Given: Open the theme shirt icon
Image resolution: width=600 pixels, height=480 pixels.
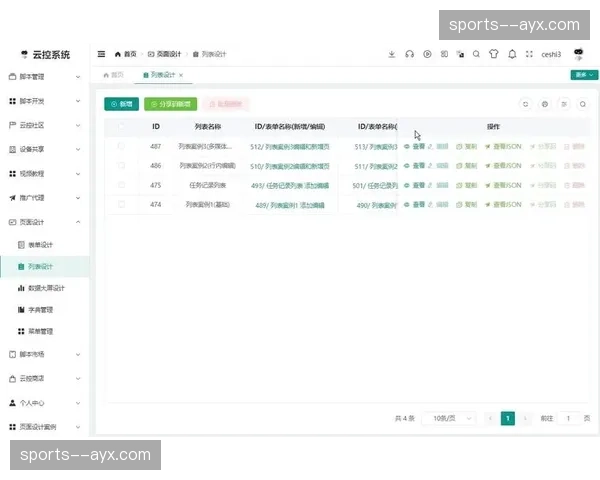Looking at the screenshot, I should point(494,54).
